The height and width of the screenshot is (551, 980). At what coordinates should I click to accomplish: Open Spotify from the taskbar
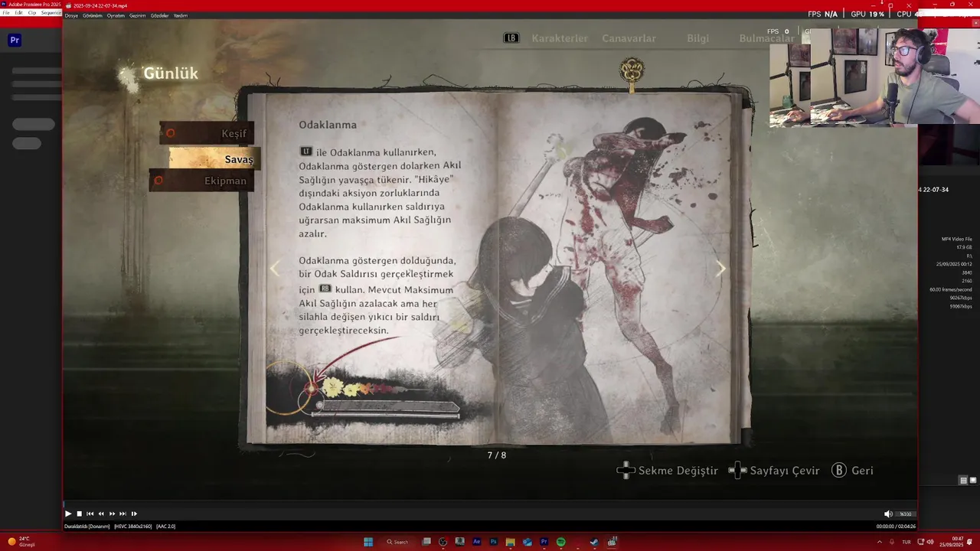(560, 542)
